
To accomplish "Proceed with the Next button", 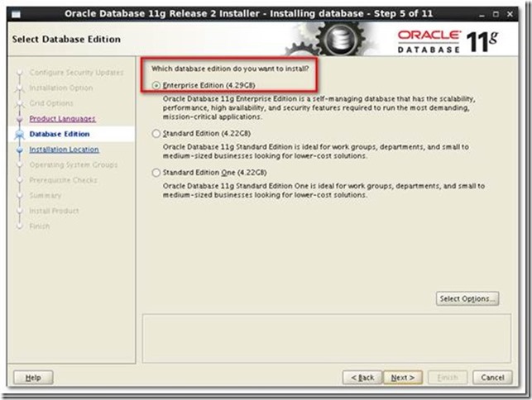I will pos(403,378).
